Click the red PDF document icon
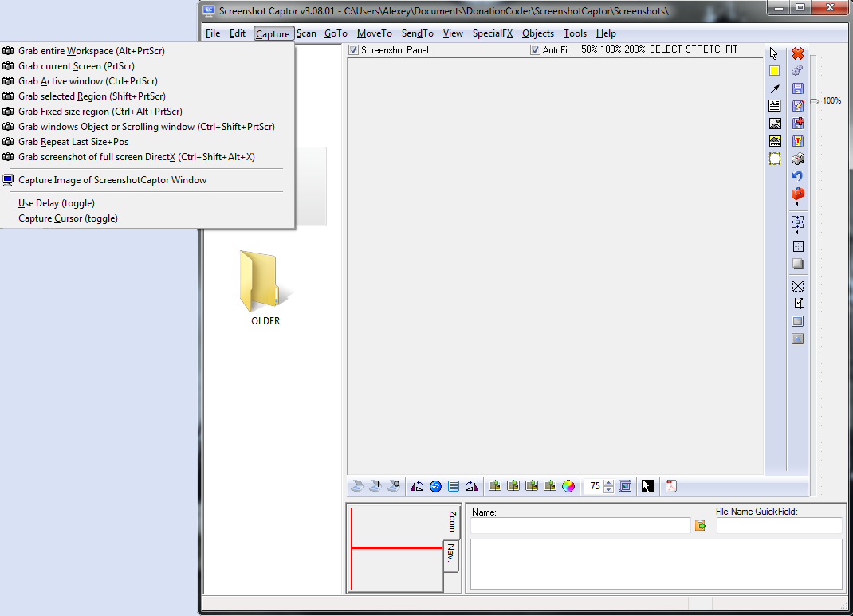Viewport: 853px width, 616px height. (671, 486)
